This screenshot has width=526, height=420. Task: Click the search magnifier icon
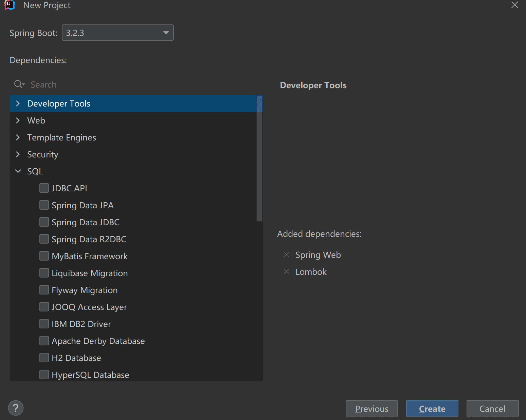coord(19,84)
